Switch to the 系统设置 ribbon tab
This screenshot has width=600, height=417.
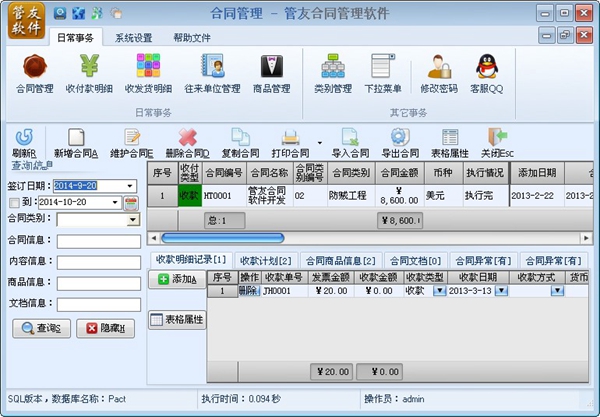point(134,37)
